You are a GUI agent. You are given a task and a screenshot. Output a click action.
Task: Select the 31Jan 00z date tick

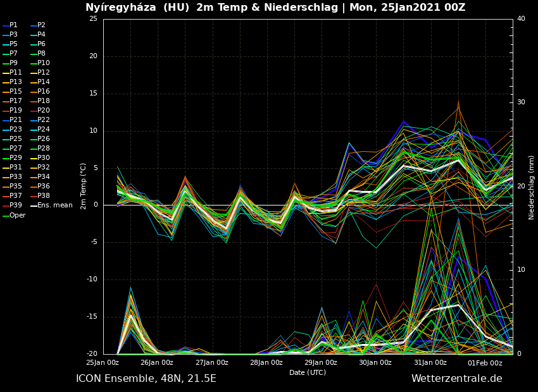[430, 363]
